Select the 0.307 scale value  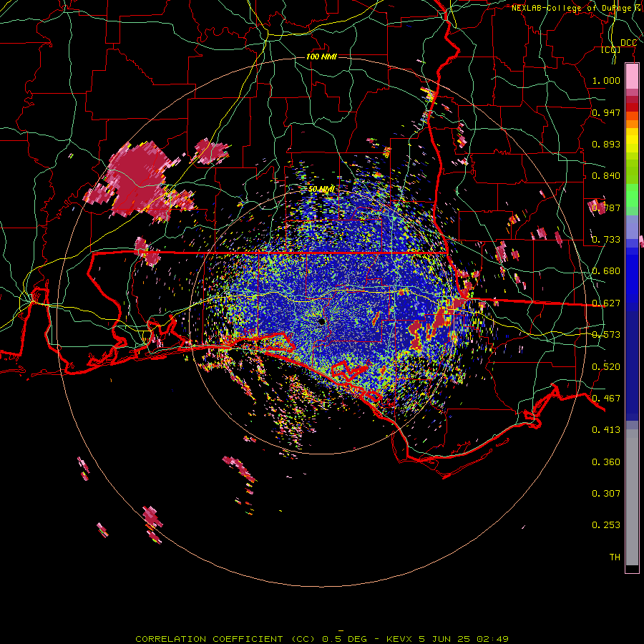pyautogui.click(x=606, y=493)
